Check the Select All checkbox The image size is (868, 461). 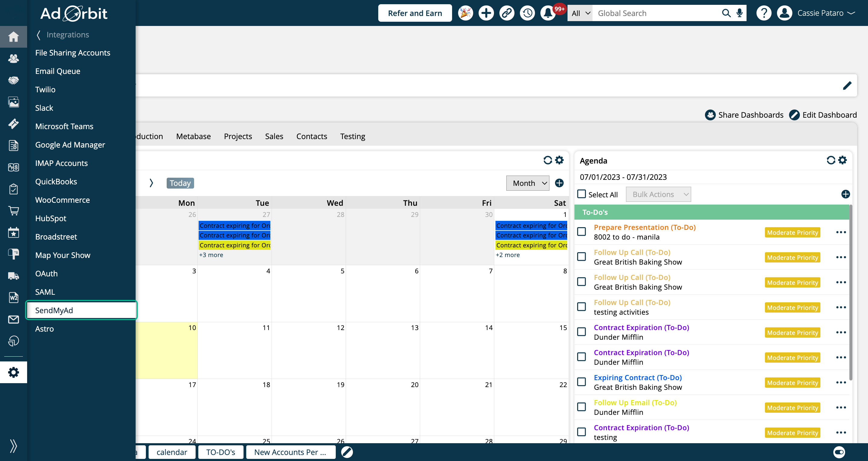582,194
